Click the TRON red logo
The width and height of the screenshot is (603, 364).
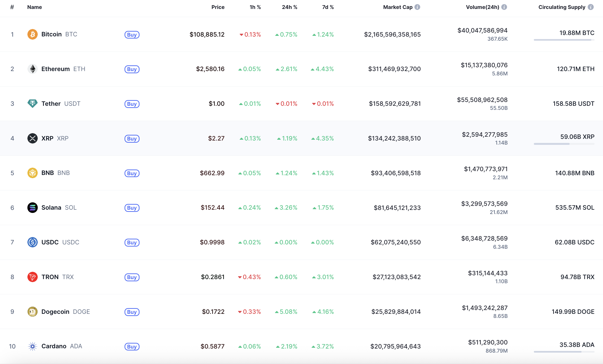pos(32,277)
